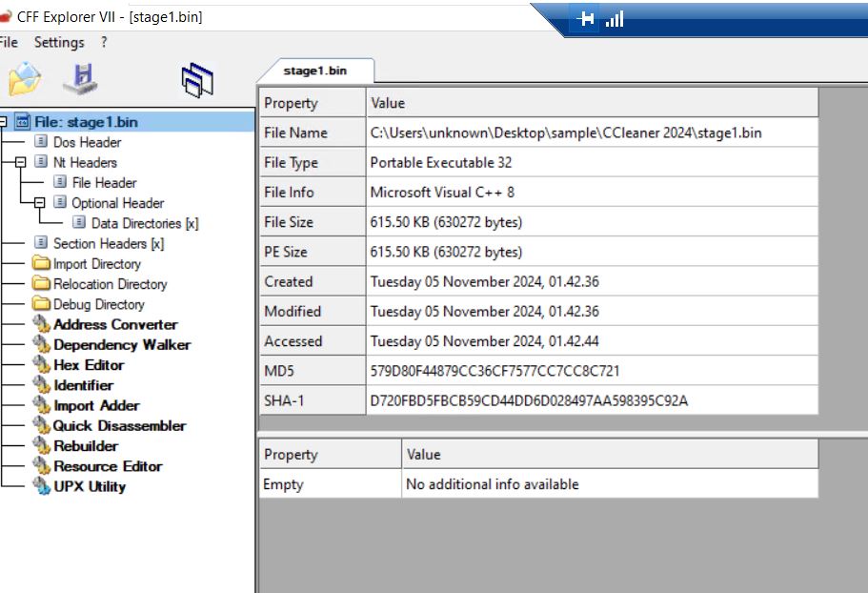Select the Quick Disassembler tool

[x=119, y=425]
